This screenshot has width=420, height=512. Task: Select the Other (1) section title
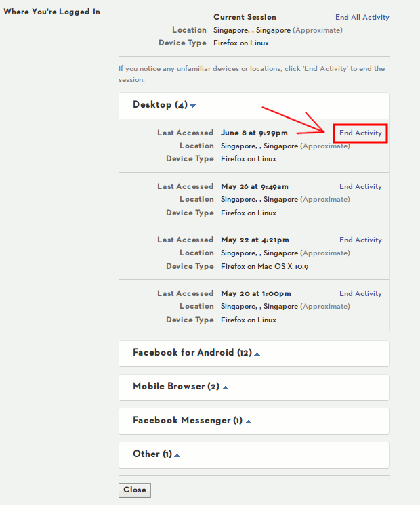[x=152, y=454]
